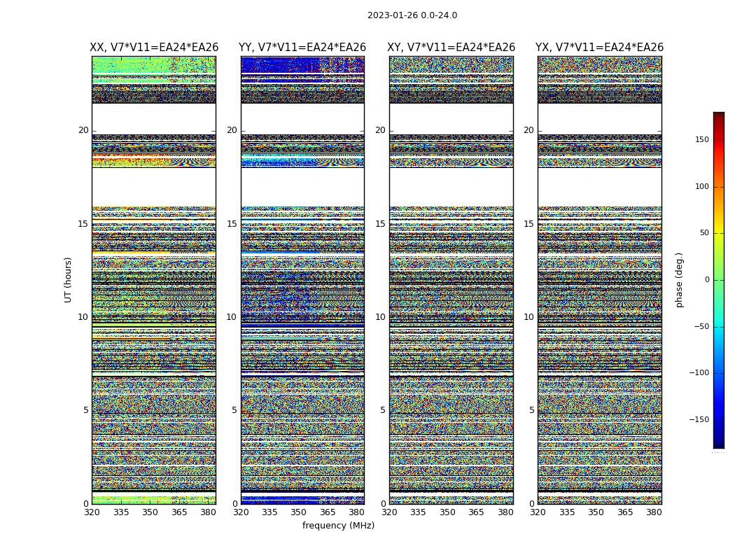This screenshot has width=735, height=560.
Task: Click the 15 hour tick of YY panel
Action: tap(232, 224)
